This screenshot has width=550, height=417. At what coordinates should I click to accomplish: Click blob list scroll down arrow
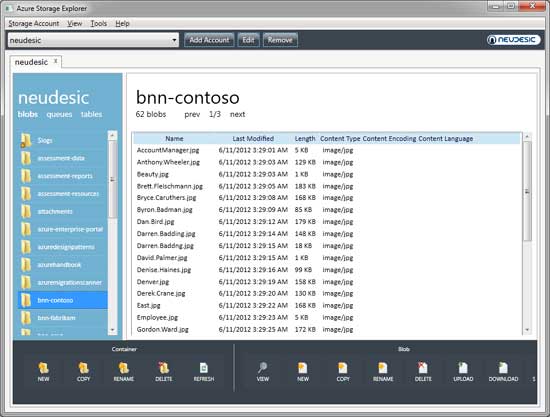click(527, 330)
